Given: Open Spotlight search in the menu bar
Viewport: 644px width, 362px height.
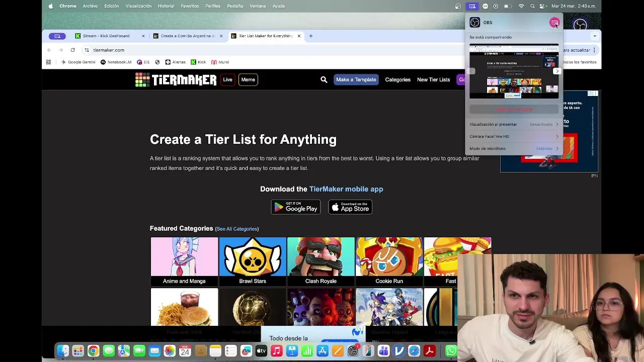Looking at the screenshot, I should [x=532, y=6].
